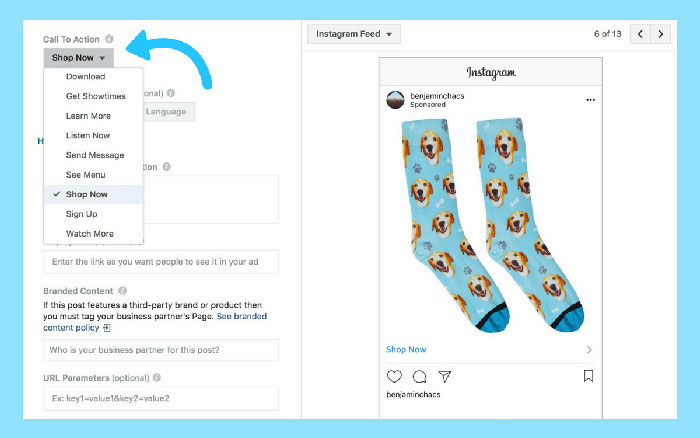Click the business partner input field
Viewport: 700px width, 438px height.
[x=160, y=350]
